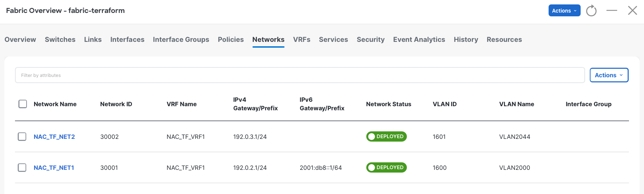Switch to the Policies tab
The image size is (644, 194).
pyautogui.click(x=231, y=39)
